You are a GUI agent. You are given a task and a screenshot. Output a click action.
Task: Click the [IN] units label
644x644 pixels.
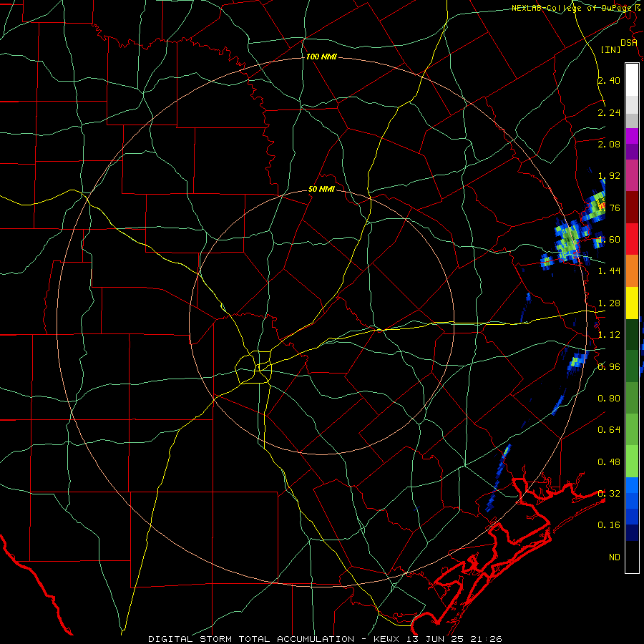tap(610, 49)
